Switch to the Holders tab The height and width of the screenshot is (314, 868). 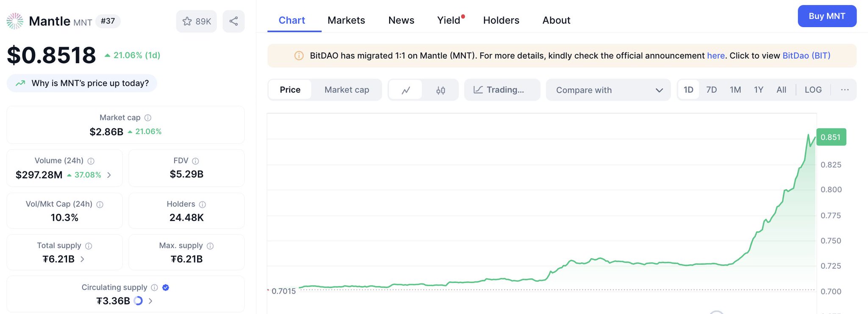(x=501, y=20)
